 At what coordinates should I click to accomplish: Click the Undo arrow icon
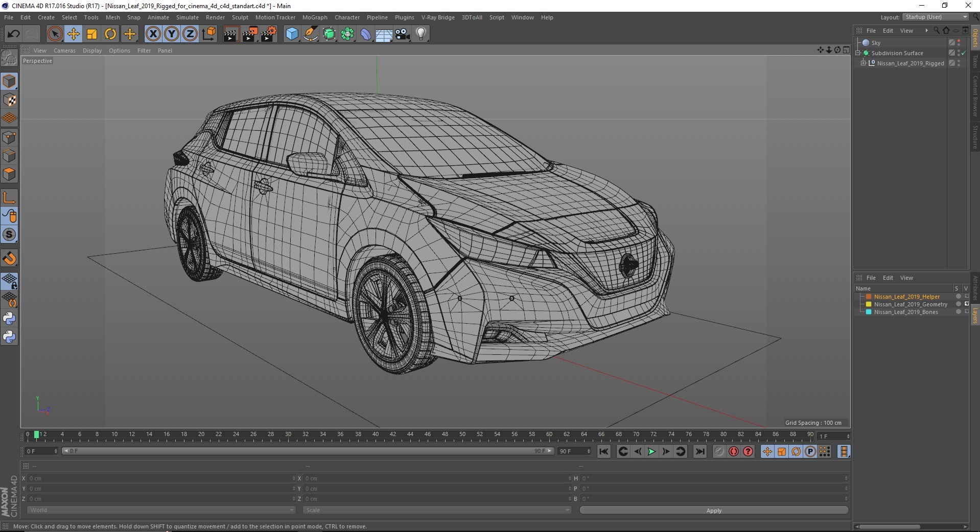13,34
